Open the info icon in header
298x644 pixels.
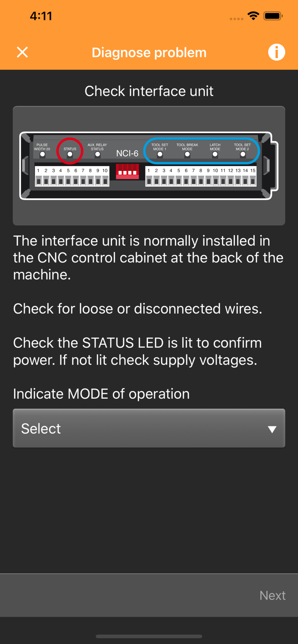coord(276,52)
